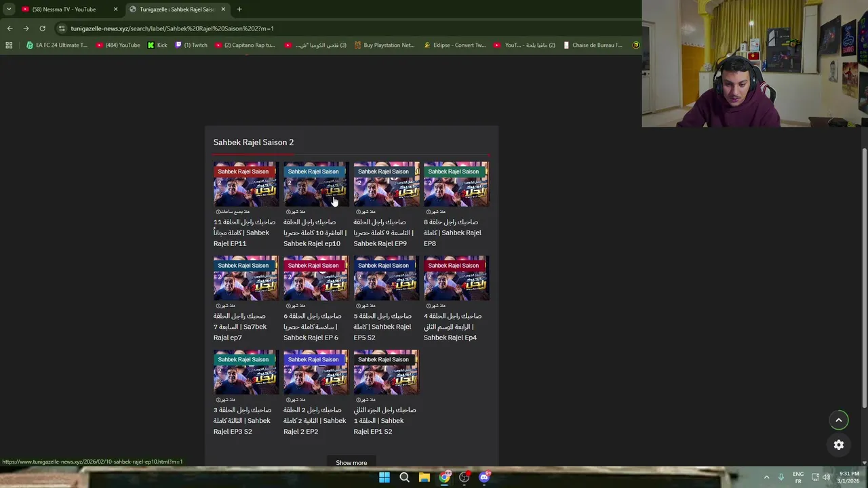Open the Sahbek Rajel EP11 thumbnail
The width and height of the screenshot is (868, 488).
(x=245, y=184)
